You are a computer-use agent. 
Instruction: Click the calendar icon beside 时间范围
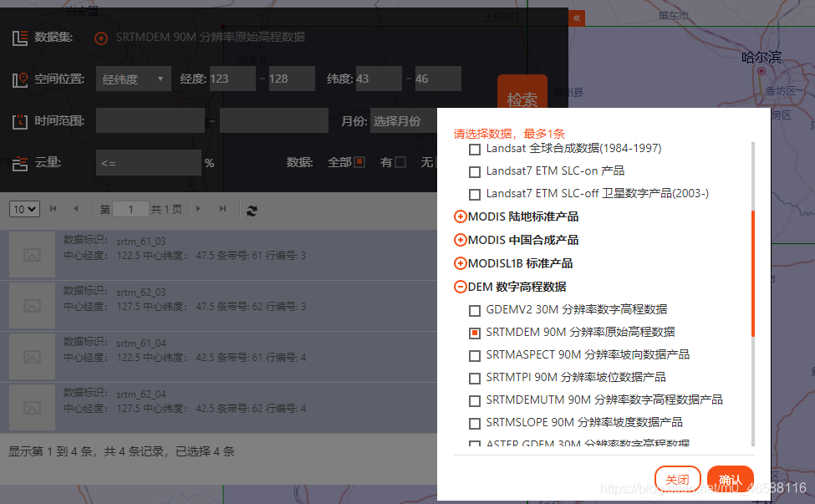(20, 121)
